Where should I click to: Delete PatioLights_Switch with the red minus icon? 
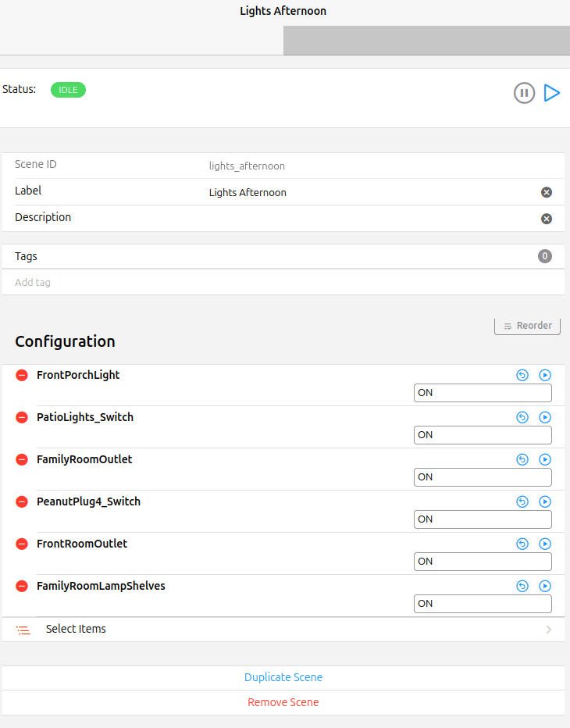tap(22, 417)
